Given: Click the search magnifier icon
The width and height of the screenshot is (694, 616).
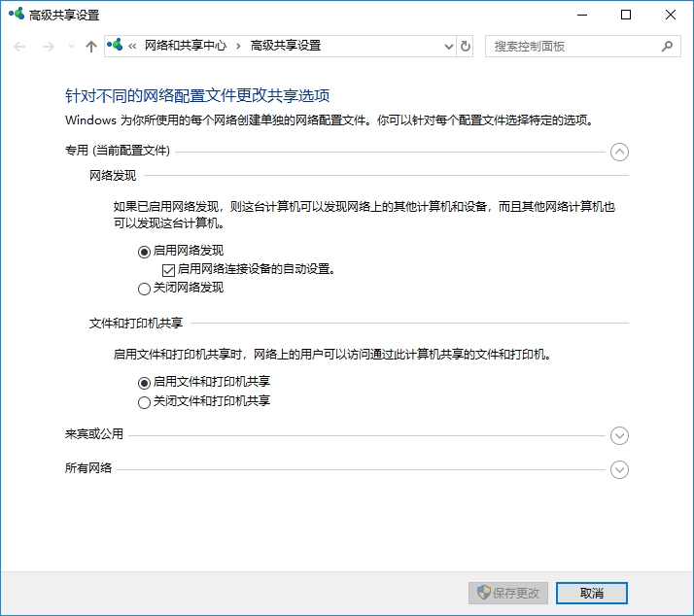Looking at the screenshot, I should point(667,46).
